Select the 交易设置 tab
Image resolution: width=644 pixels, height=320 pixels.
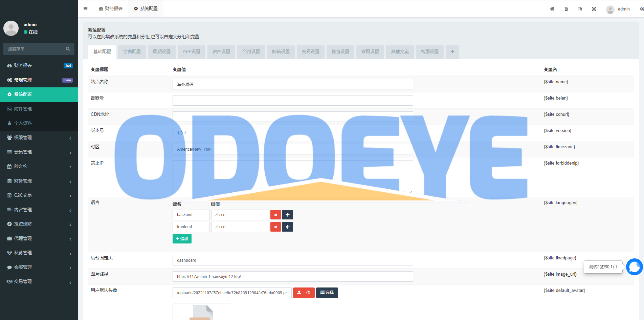click(x=311, y=52)
